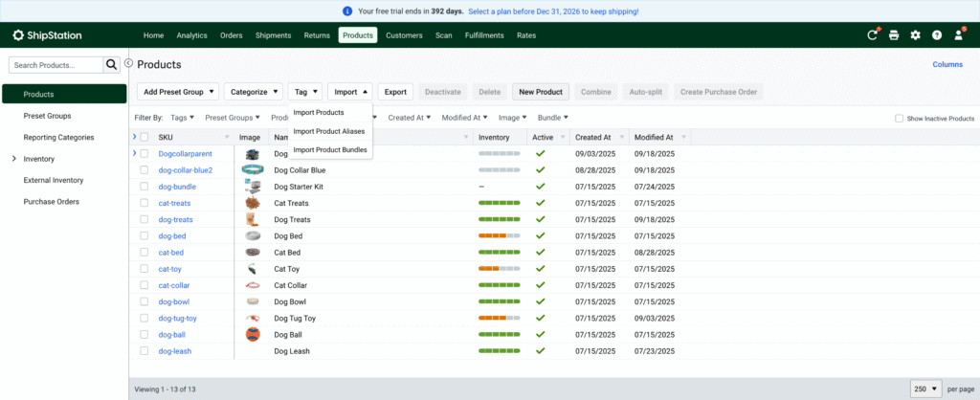The width and height of the screenshot is (980, 400).
Task: Open the Columns link
Action: click(947, 64)
